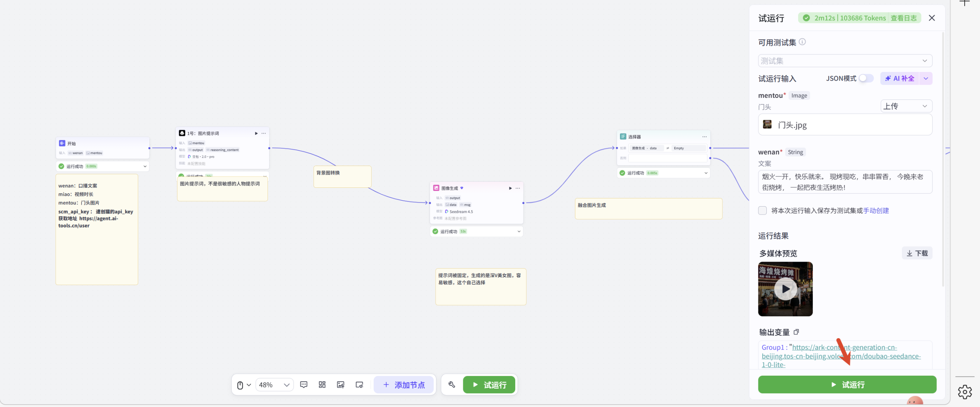Check the save run input as test set box

point(763,211)
